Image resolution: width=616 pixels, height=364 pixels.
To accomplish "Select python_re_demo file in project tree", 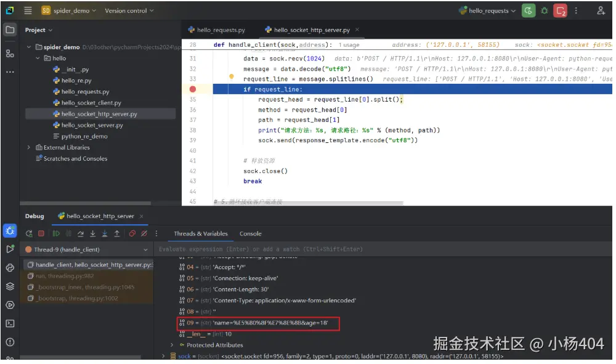I will tap(81, 136).
